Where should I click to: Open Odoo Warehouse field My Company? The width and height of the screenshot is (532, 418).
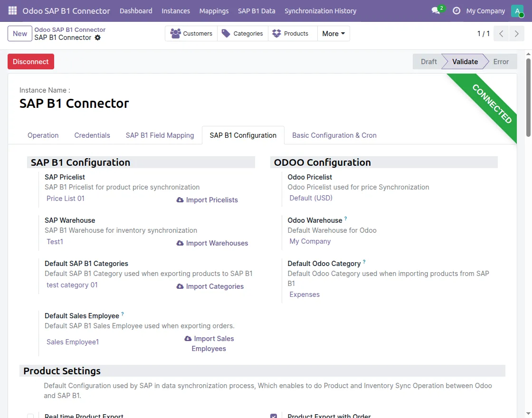[310, 241]
